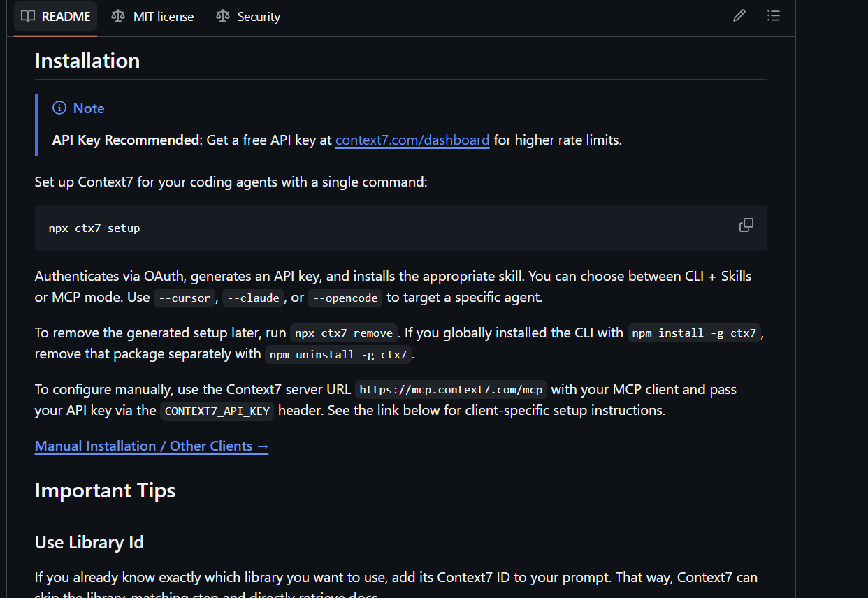Click the scale icon beside MIT license
The height and width of the screenshot is (598, 868).
[119, 16]
